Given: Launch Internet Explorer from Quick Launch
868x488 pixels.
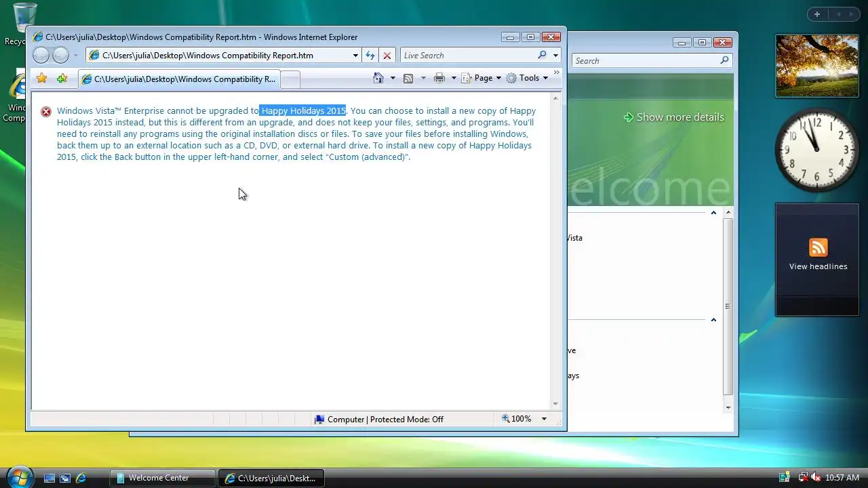Looking at the screenshot, I should (81, 478).
